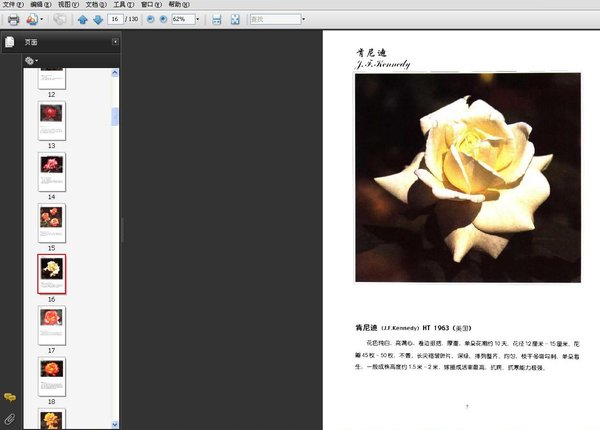Go to previous page with up arrow

pyautogui.click(x=82, y=20)
